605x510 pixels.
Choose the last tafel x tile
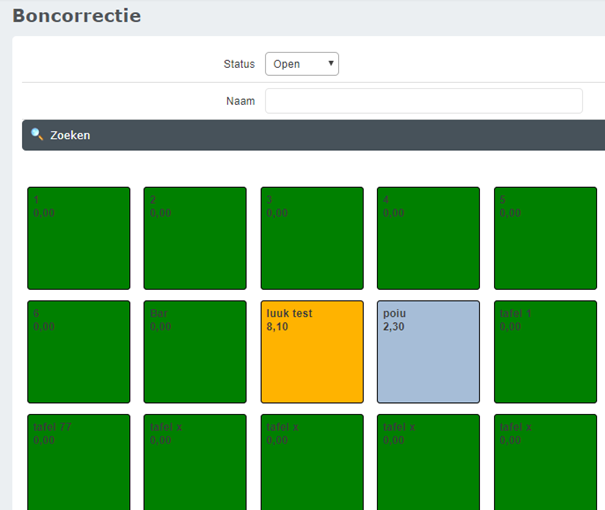[x=545, y=462]
